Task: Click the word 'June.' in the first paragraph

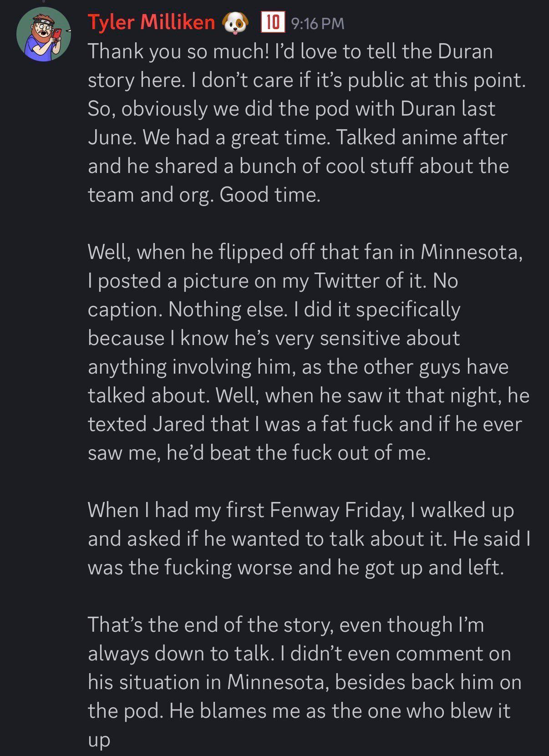Action: click(x=112, y=137)
